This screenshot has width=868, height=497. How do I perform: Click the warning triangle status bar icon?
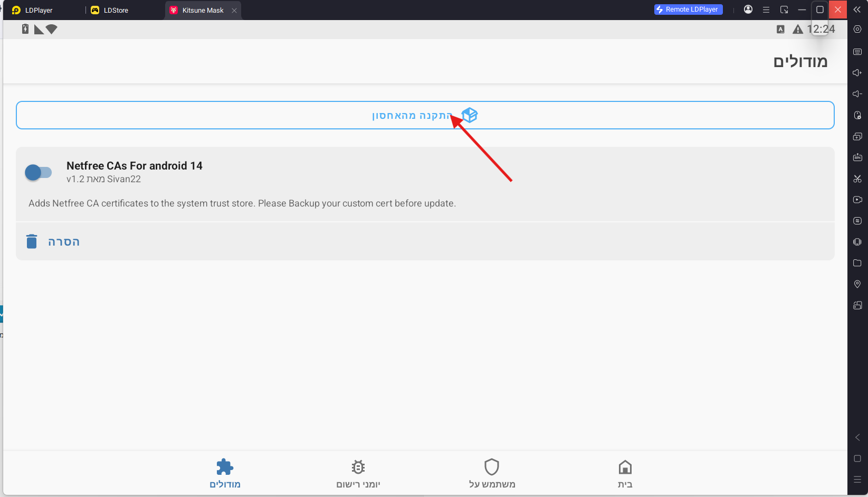(798, 30)
